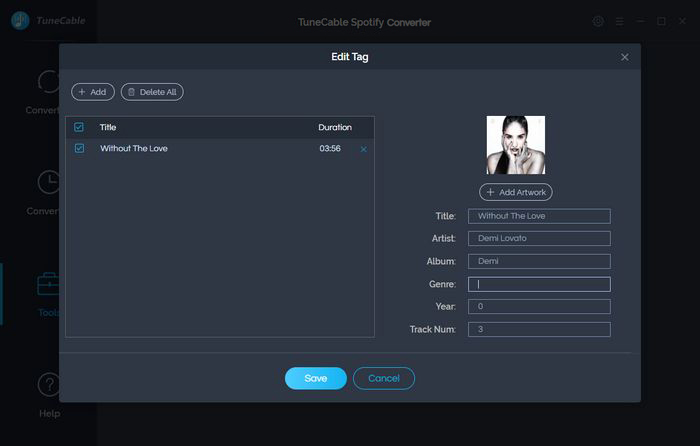Screen dimensions: 700x446
Task: Click the 03:56 duration value
Action: point(330,148)
